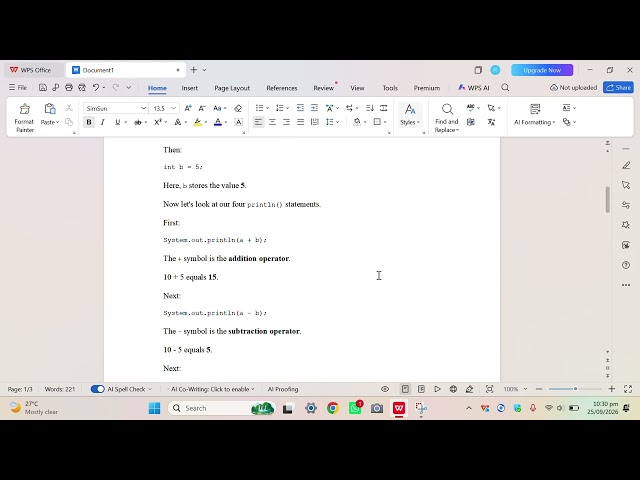Click the pen tool in right sidebar
The width and height of the screenshot is (640, 480).
626,165
